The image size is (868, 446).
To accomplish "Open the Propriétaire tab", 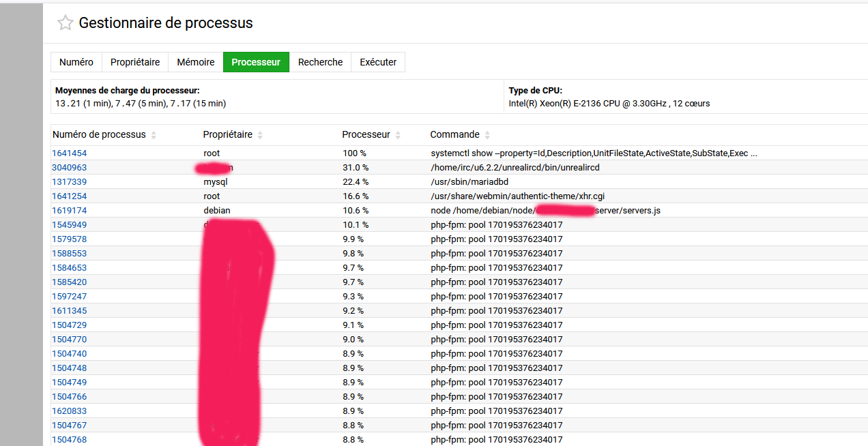I will 135,62.
